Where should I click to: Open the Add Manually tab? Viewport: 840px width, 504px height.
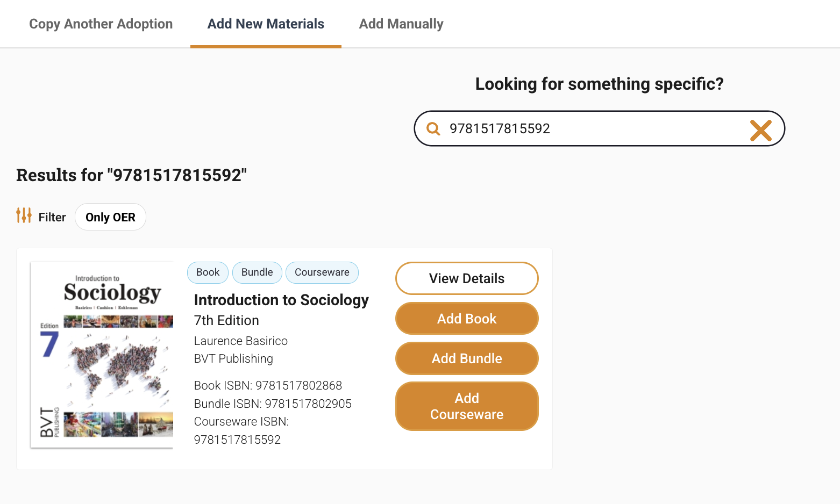[x=401, y=24]
